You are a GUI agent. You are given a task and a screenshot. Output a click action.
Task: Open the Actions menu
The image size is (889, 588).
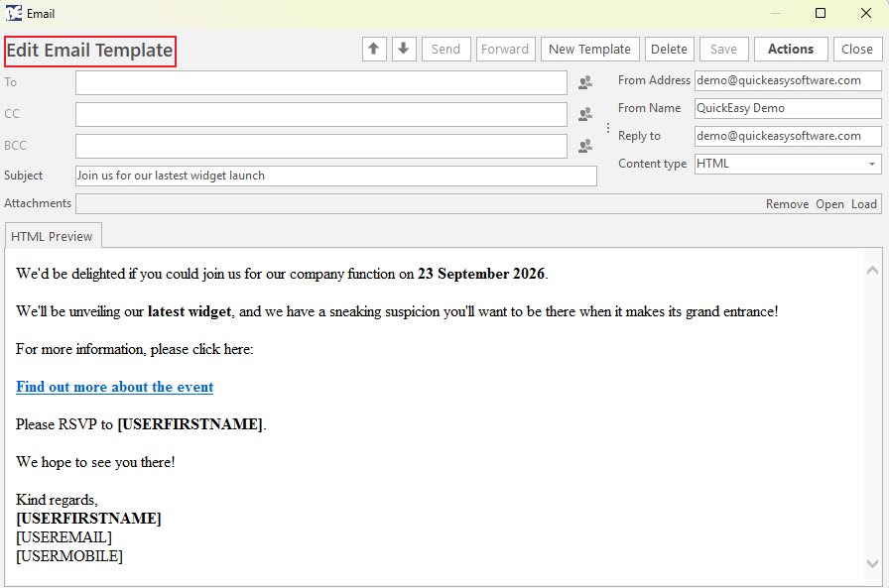coord(791,50)
